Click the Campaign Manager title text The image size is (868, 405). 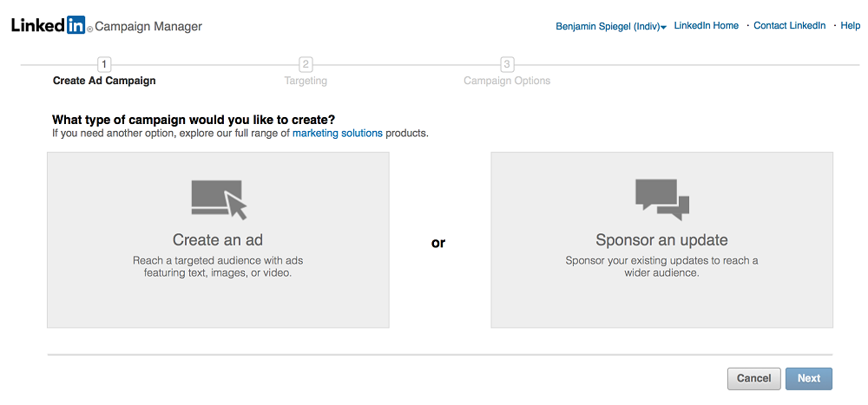[x=148, y=26]
